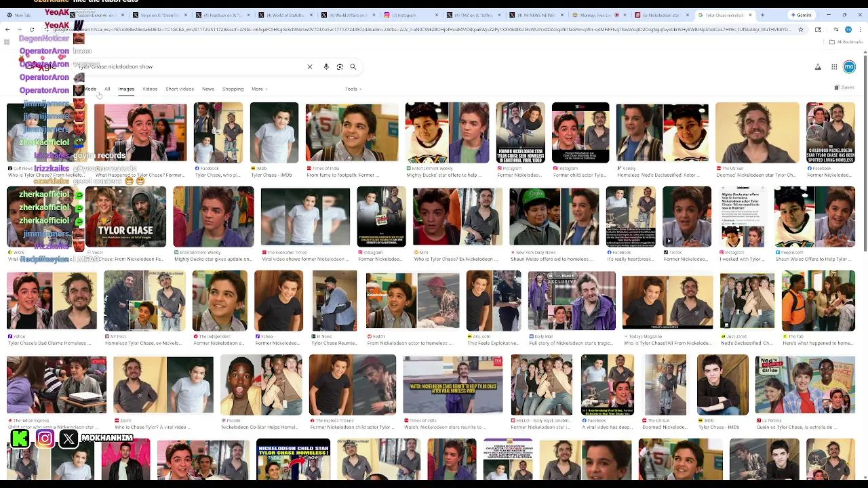Screen dimensions: 868x488
Task: Open search by image (Lens) icon
Action: [340, 67]
